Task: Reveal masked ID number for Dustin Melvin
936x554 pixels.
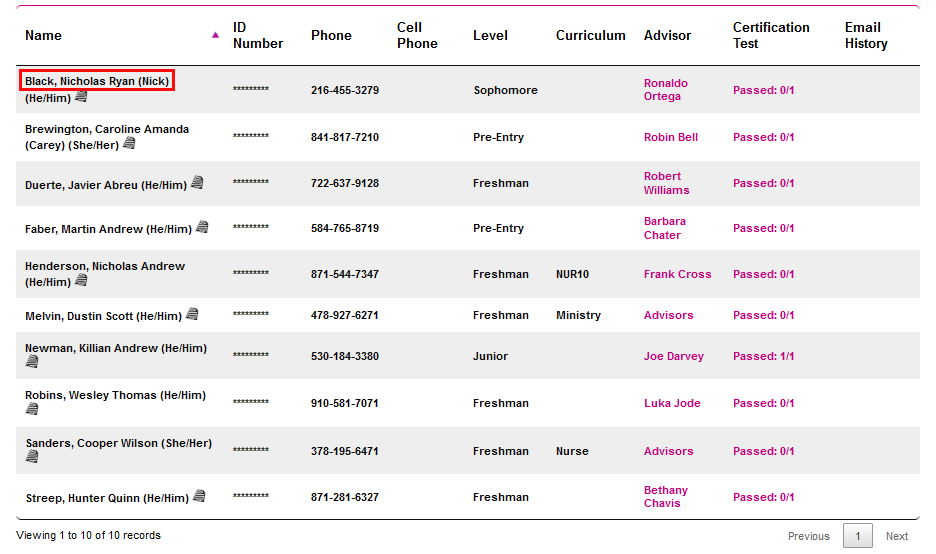Action: tap(250, 315)
